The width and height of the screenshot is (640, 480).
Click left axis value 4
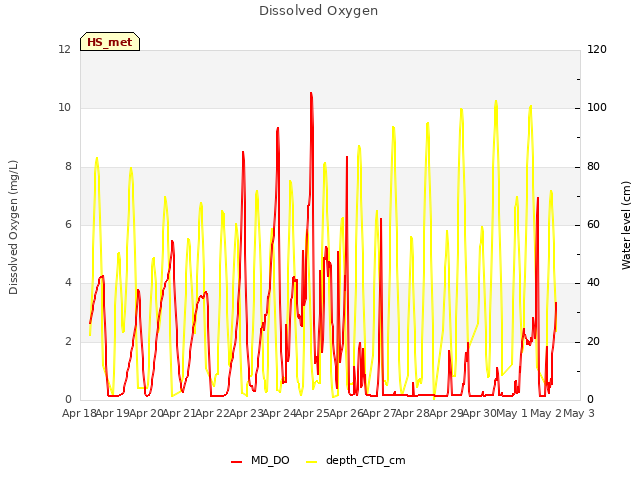(68, 282)
